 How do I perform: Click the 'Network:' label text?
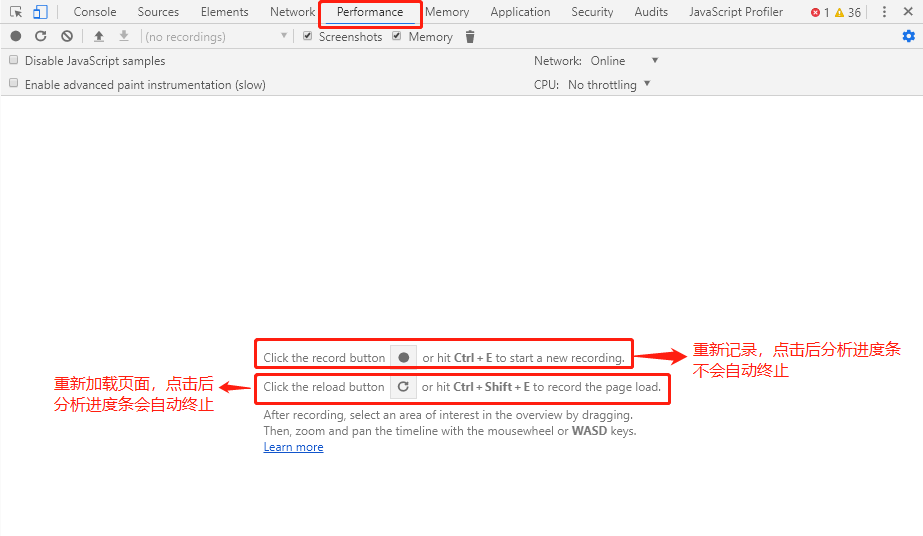557,61
